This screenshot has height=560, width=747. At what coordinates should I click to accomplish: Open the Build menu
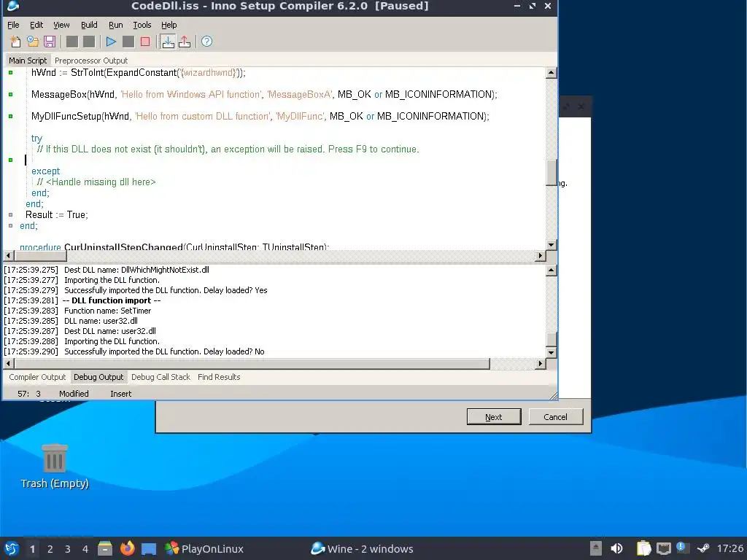89,25
